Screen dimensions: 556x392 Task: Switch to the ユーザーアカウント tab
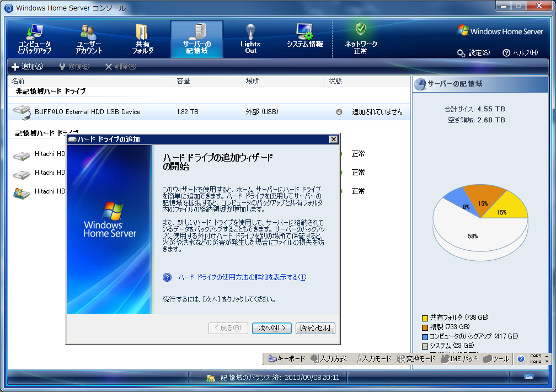tap(89, 39)
